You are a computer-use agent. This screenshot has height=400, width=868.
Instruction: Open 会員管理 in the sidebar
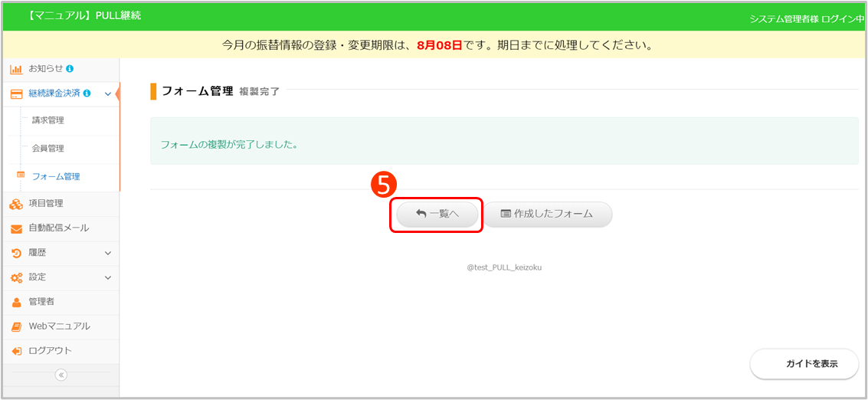click(48, 149)
